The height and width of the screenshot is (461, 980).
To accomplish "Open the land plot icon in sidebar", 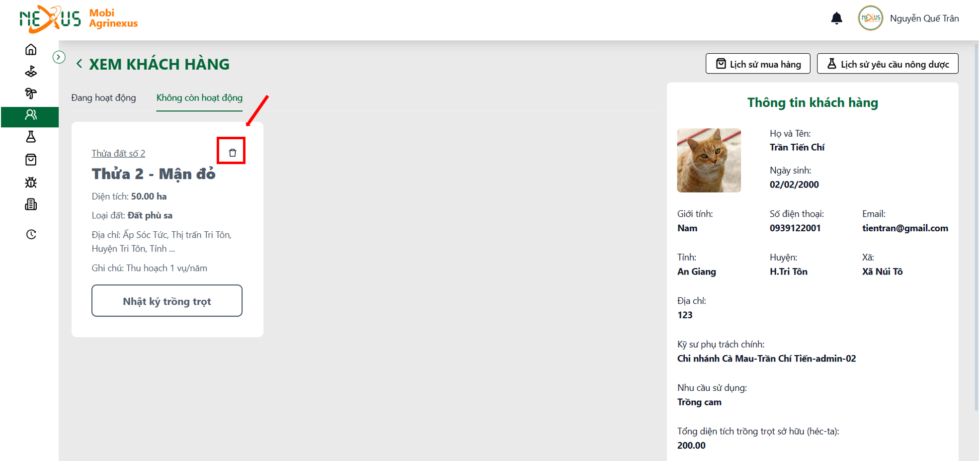I will point(31,72).
